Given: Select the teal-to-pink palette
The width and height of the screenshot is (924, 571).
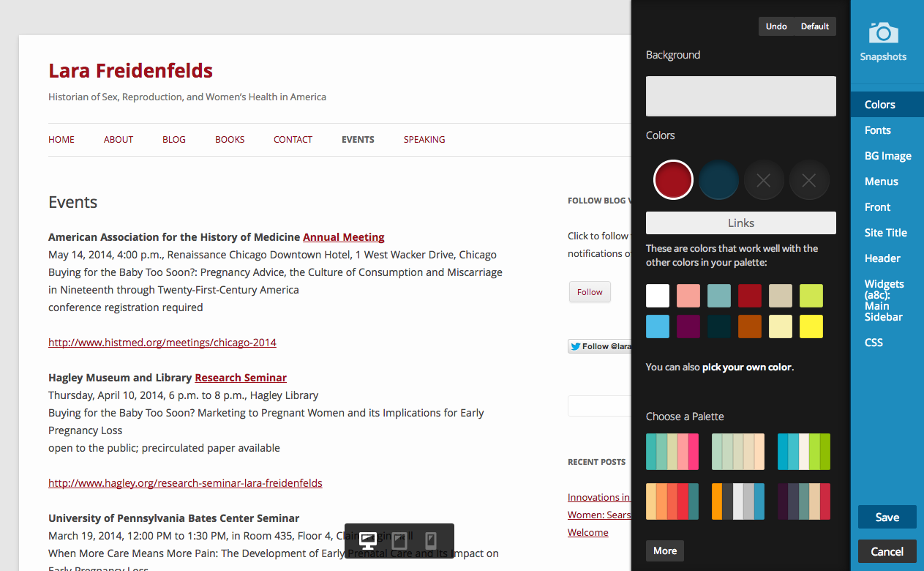Looking at the screenshot, I should click(x=672, y=452).
